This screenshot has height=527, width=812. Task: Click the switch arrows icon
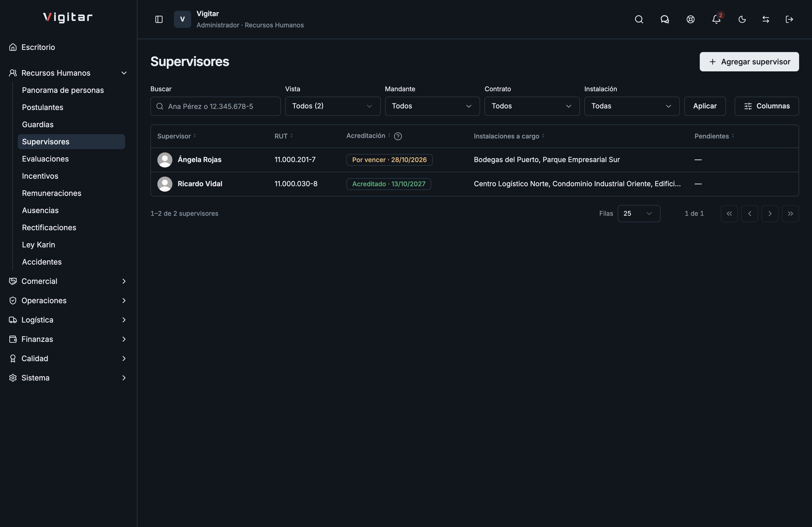click(x=766, y=19)
